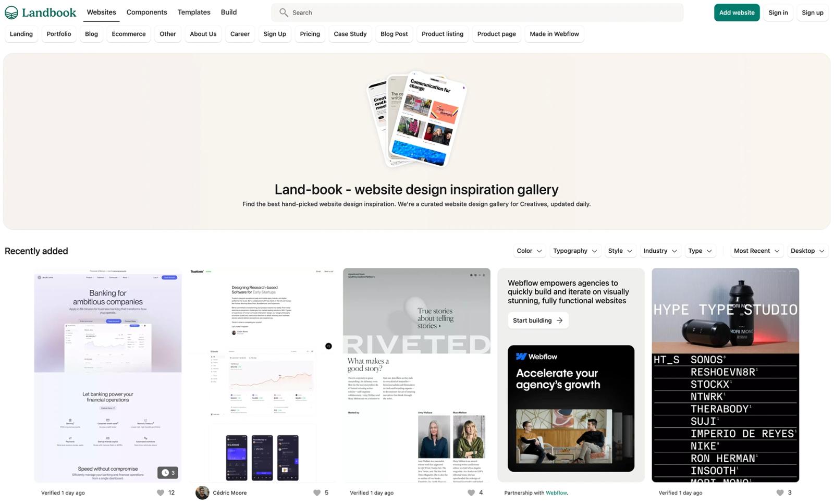Click the Add website button
This screenshot has height=504, width=834.
737,13
